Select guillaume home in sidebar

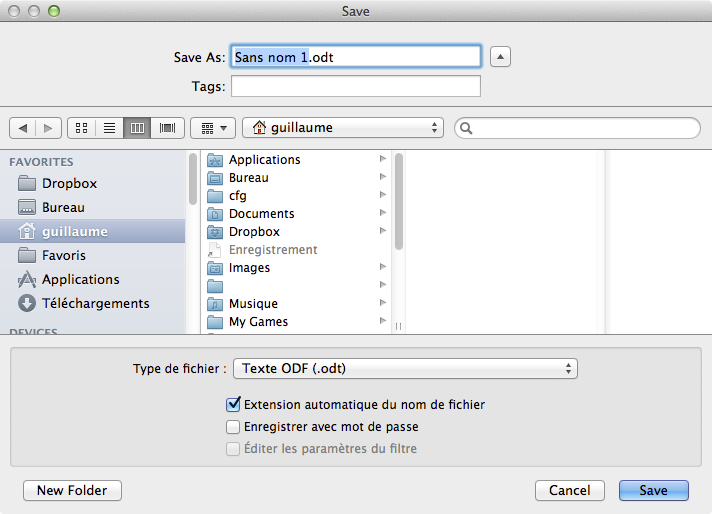pyautogui.click(x=93, y=231)
